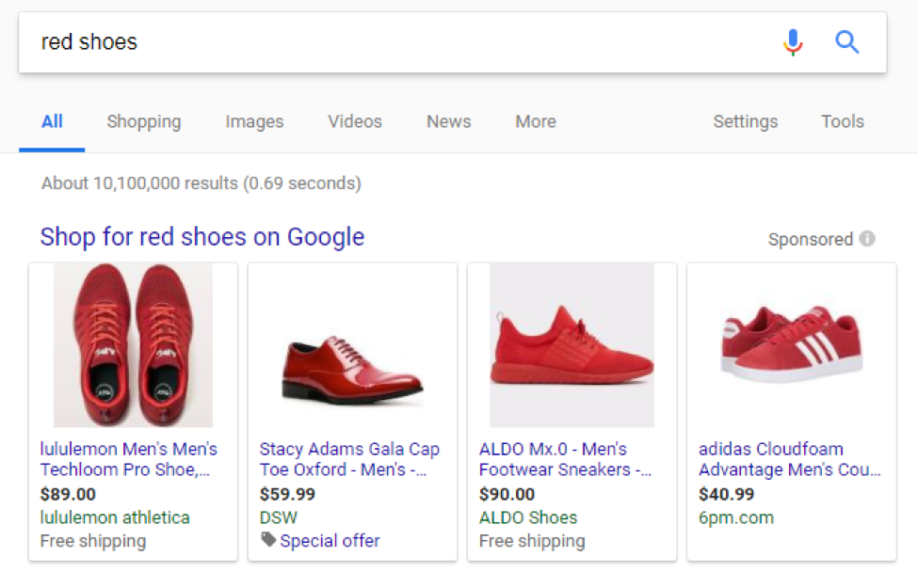Click the Special offer tag icon under DSW
918x588 pixels.
(x=268, y=540)
